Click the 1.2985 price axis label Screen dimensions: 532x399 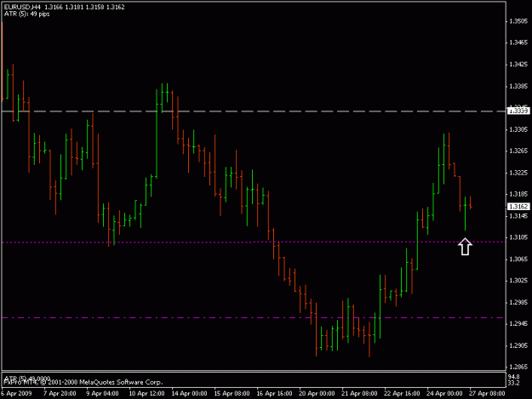coord(518,302)
